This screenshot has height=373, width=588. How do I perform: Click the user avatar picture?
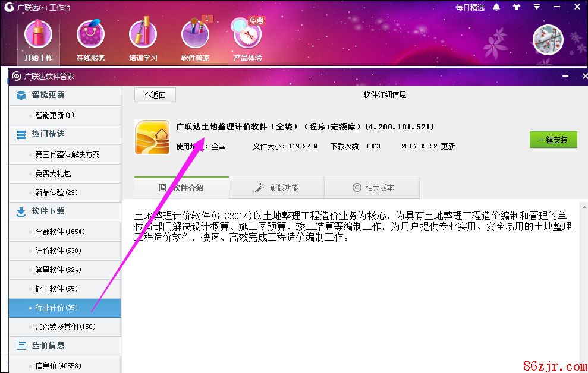pos(547,40)
